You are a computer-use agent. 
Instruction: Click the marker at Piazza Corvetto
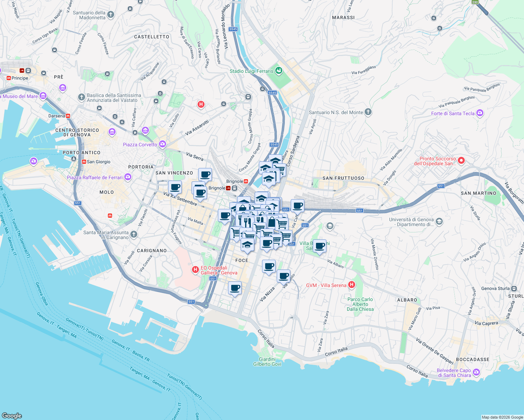(x=162, y=143)
